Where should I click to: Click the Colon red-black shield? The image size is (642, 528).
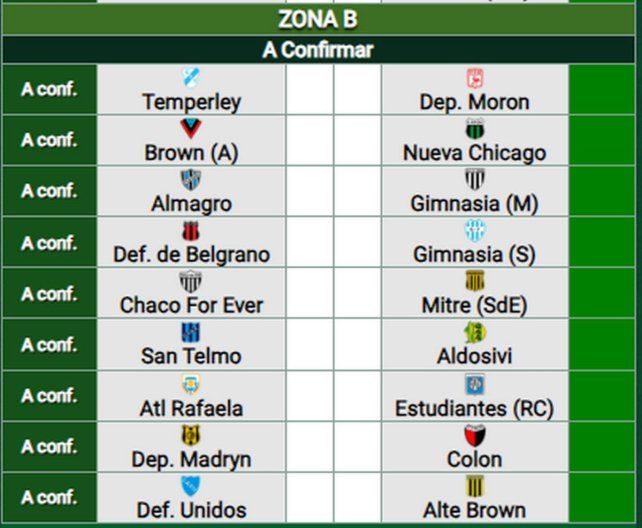[x=475, y=435]
